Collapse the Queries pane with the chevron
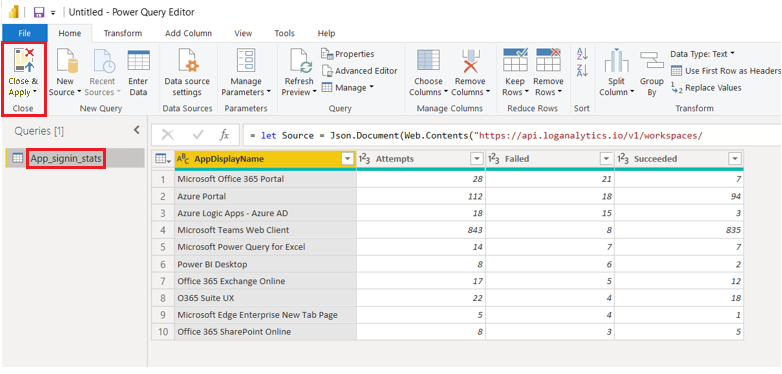The image size is (782, 374). 137,131
